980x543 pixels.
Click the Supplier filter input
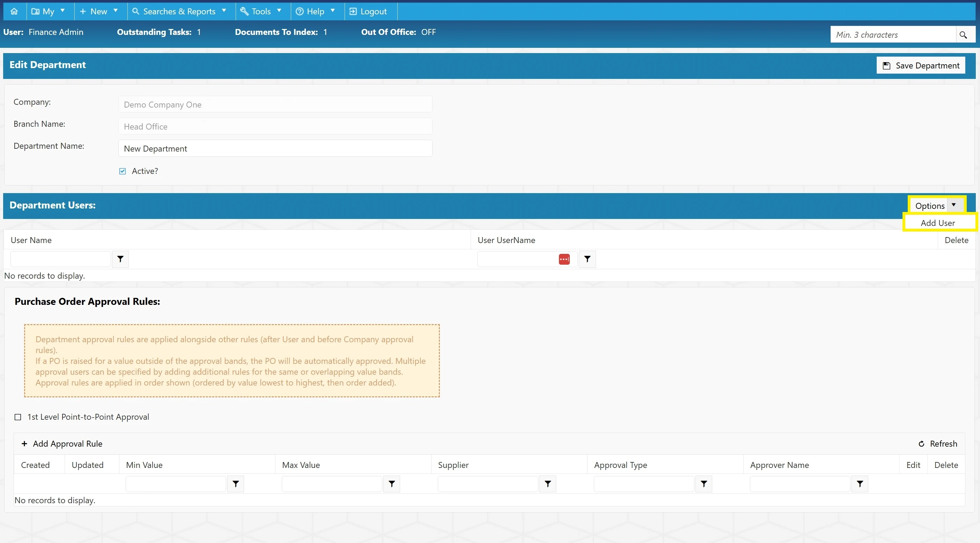[x=488, y=484]
